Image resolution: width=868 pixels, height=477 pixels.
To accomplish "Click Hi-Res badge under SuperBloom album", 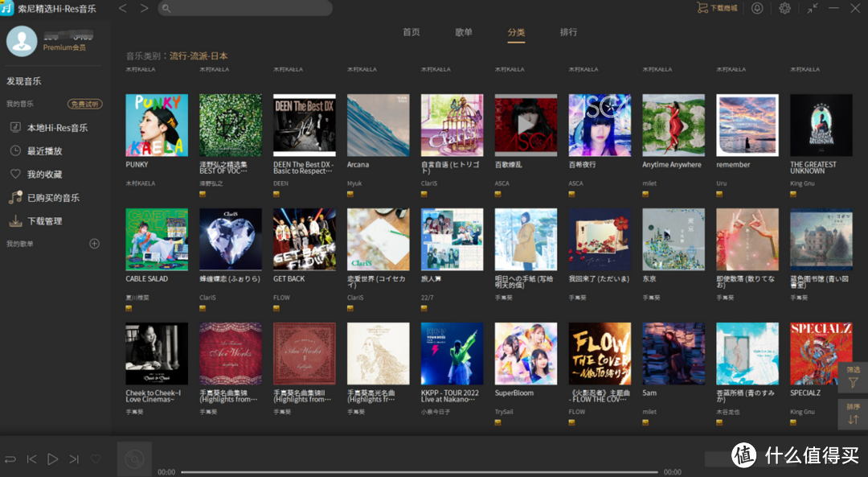I will click(x=498, y=423).
